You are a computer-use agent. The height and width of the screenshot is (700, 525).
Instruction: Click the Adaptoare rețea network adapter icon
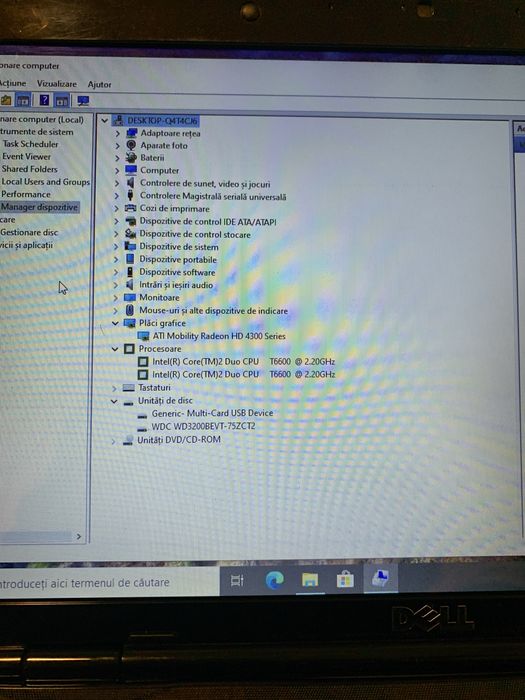pos(132,133)
